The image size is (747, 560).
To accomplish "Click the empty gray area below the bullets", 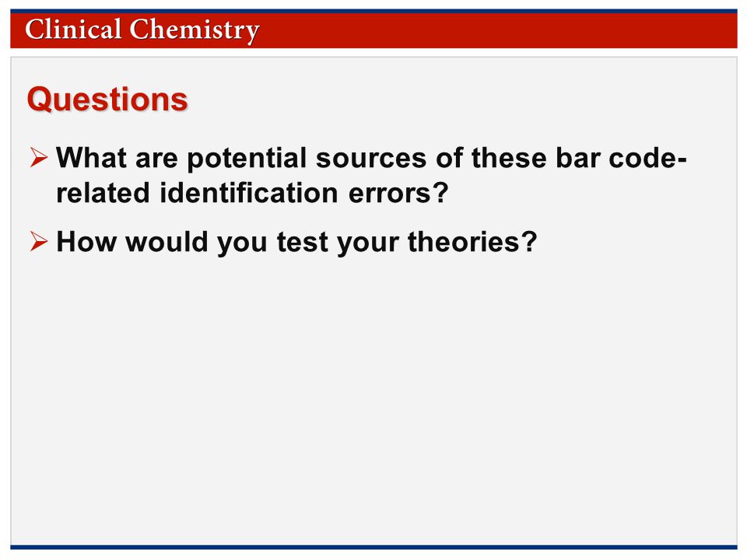I will (373, 400).
